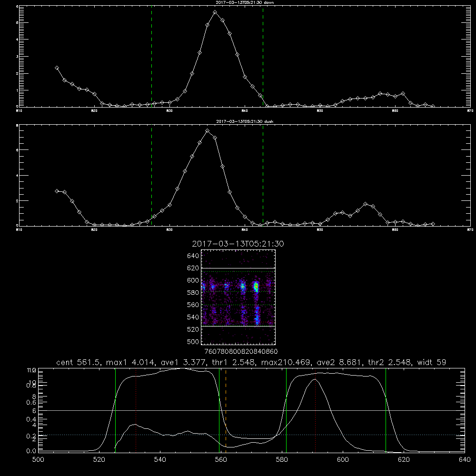Click the heatmap y-axis label '540'

[193, 317]
